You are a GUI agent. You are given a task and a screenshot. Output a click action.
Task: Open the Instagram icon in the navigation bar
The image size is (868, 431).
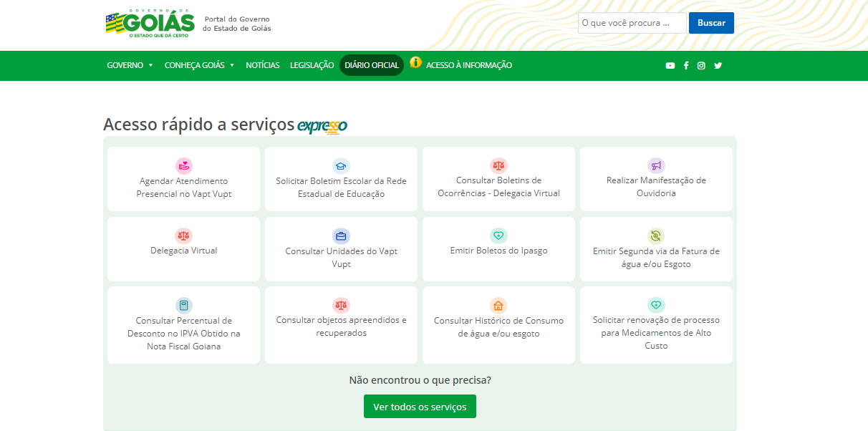(x=702, y=65)
